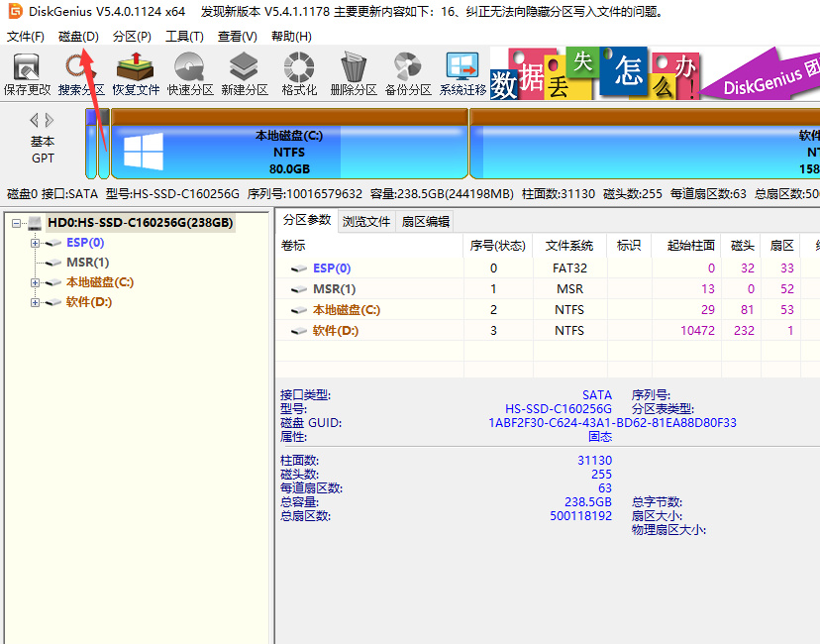
Task: Select the 本地磁盘(C:) partition bar in disk map
Action: (x=289, y=152)
